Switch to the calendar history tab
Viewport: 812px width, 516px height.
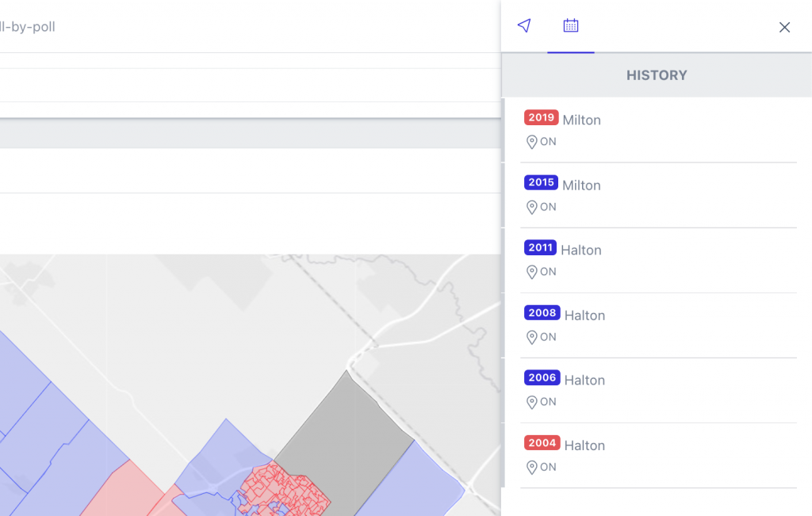(x=570, y=26)
